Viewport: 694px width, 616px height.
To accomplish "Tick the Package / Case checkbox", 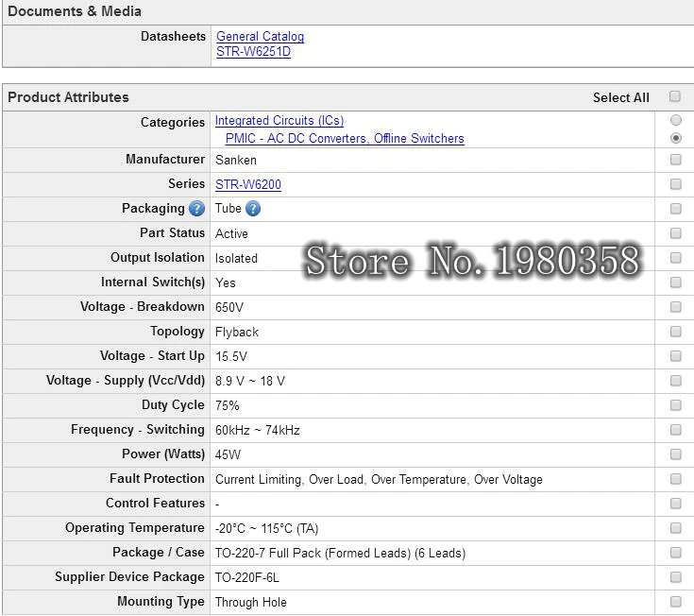I will point(675,553).
